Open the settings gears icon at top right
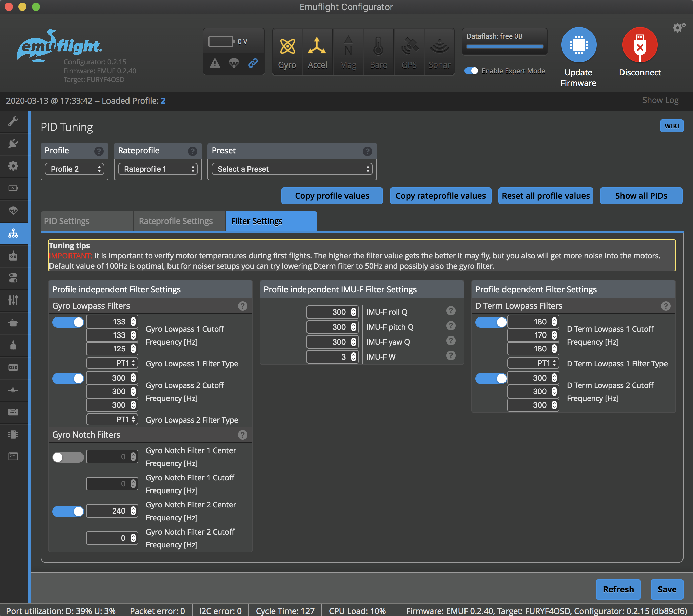This screenshot has height=616, width=693. click(679, 28)
